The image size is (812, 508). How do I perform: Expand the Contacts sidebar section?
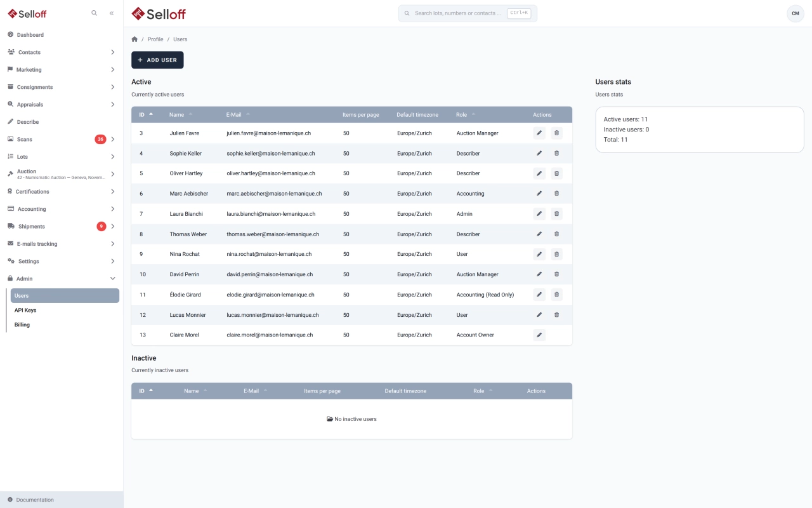click(112, 52)
